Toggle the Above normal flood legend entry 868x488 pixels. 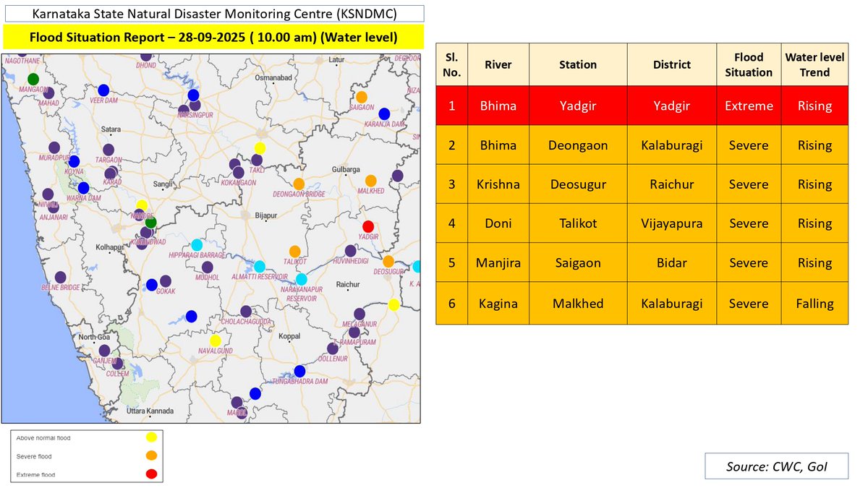point(43,437)
